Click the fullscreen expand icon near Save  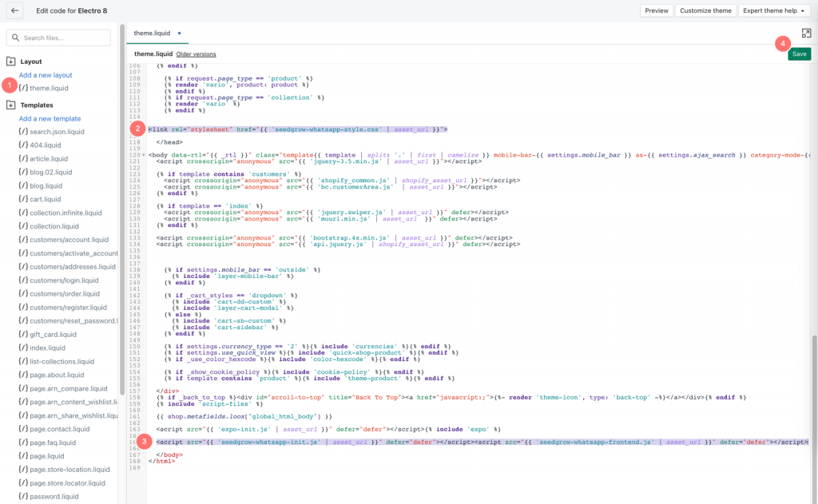click(807, 33)
